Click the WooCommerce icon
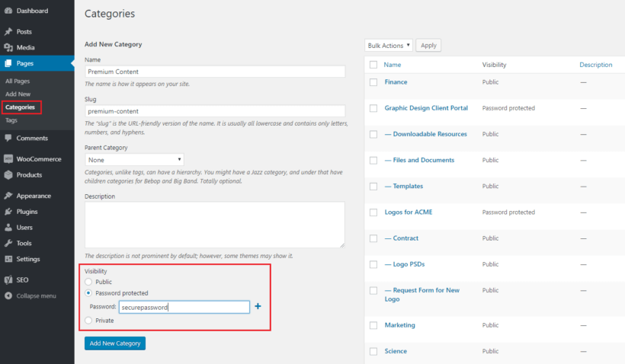This screenshot has width=625, height=364. click(8, 159)
